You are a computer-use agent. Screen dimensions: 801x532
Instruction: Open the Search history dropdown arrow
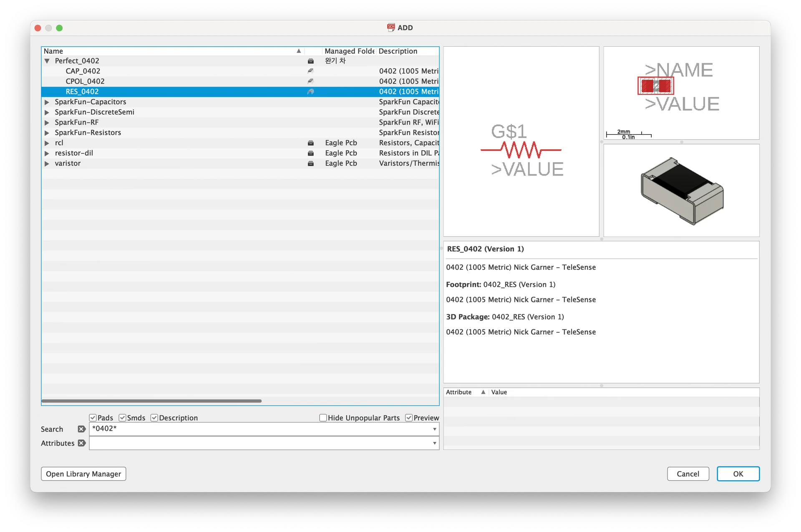(434, 429)
